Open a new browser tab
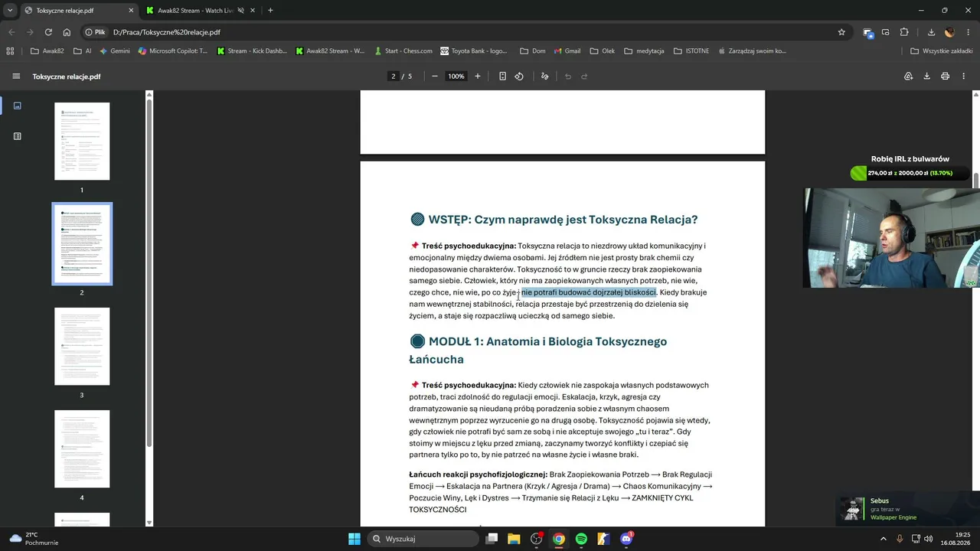The height and width of the screenshot is (551, 980). tap(270, 11)
